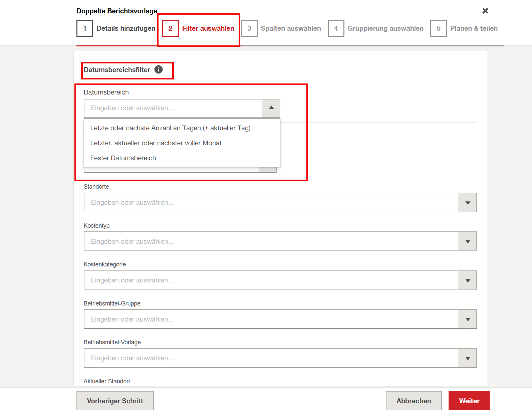Click the 'Aktueller Standort' label
Image resolution: width=532 pixels, height=412 pixels.
pos(107,381)
